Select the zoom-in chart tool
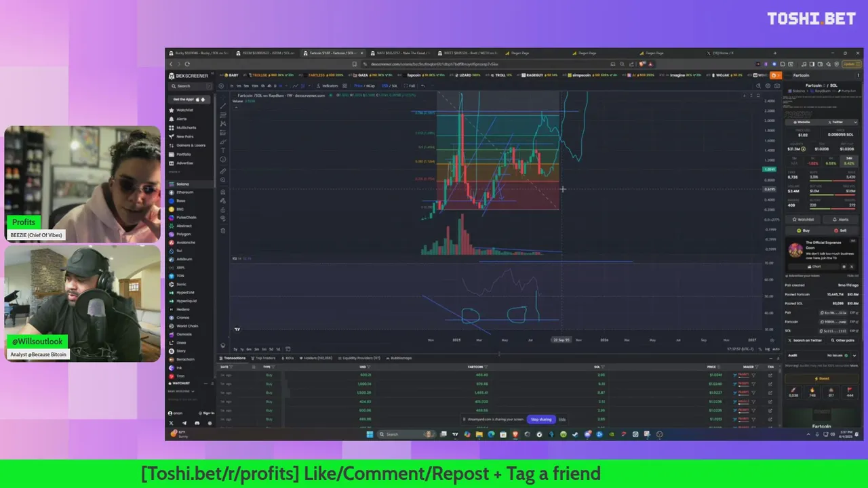Image resolution: width=868 pixels, height=488 pixels. point(222,180)
